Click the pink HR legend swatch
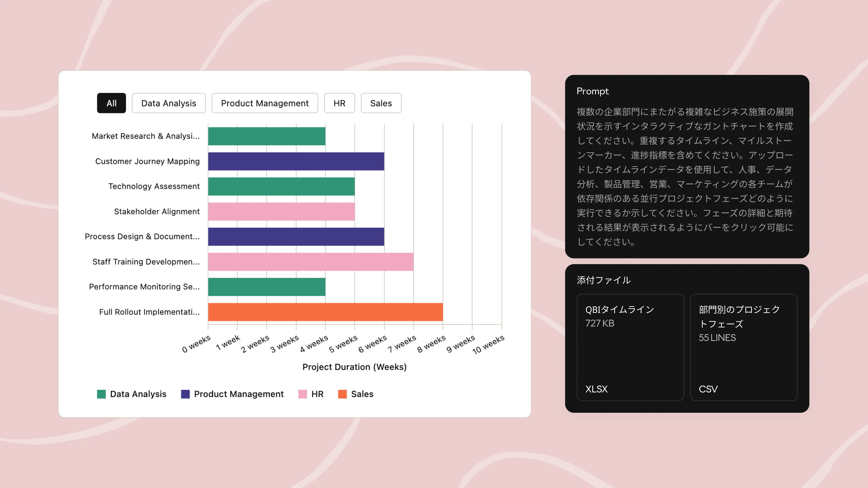This screenshot has width=868, height=488. tap(303, 394)
